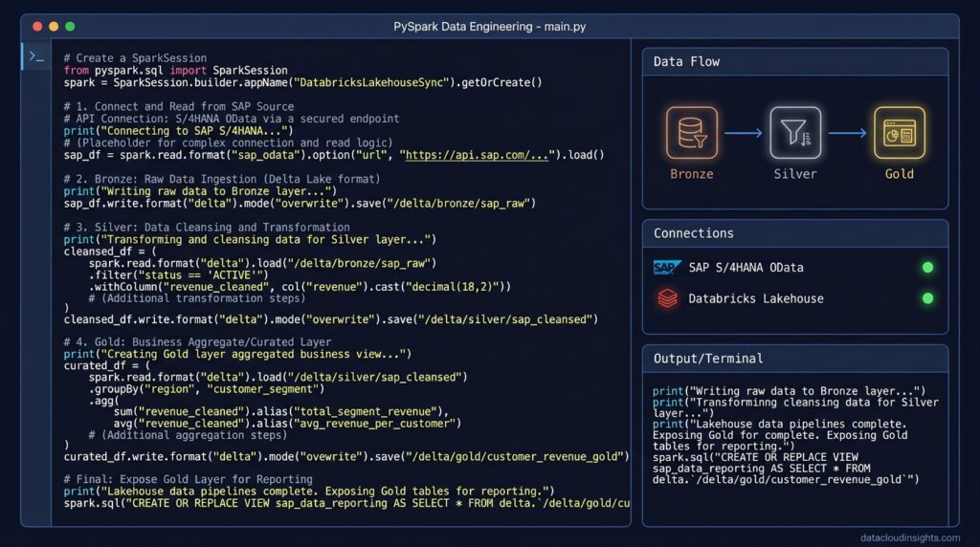Click terminal line 'sap_data_reporting AS SELECT * FROM'
The height and width of the screenshot is (547, 980).
click(x=761, y=469)
